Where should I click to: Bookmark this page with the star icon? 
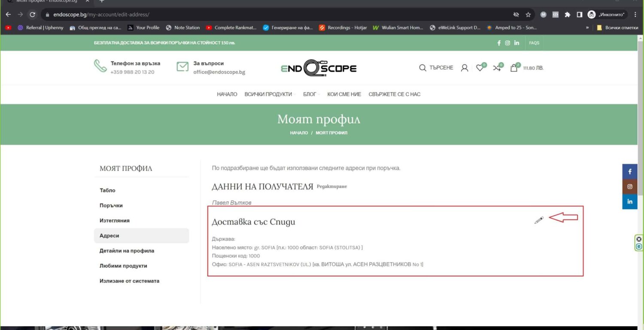click(x=528, y=15)
